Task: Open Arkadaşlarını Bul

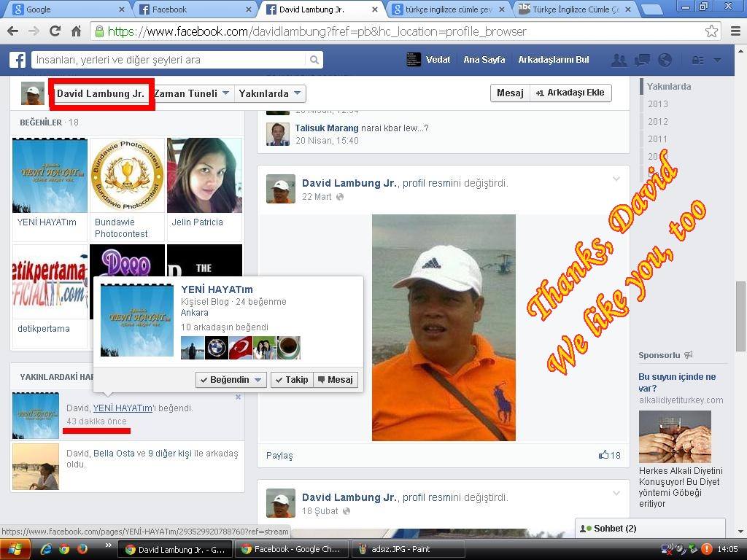Action: [554, 60]
